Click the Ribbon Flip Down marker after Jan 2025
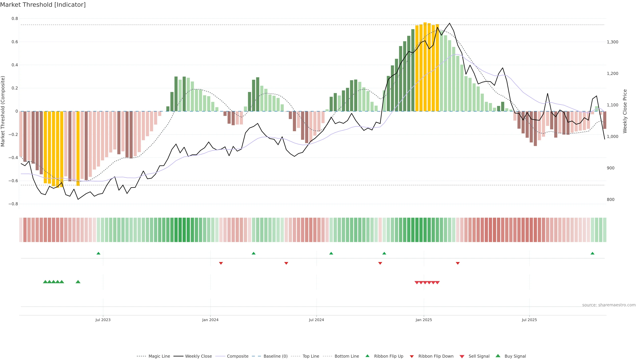Image resolution: width=644 pixels, height=362 pixels. coord(458,263)
